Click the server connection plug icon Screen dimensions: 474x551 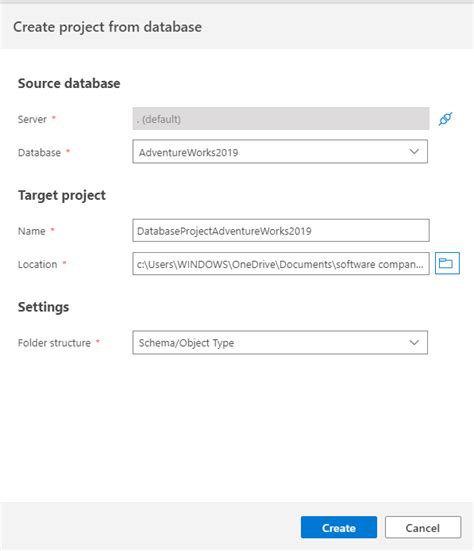pos(445,119)
